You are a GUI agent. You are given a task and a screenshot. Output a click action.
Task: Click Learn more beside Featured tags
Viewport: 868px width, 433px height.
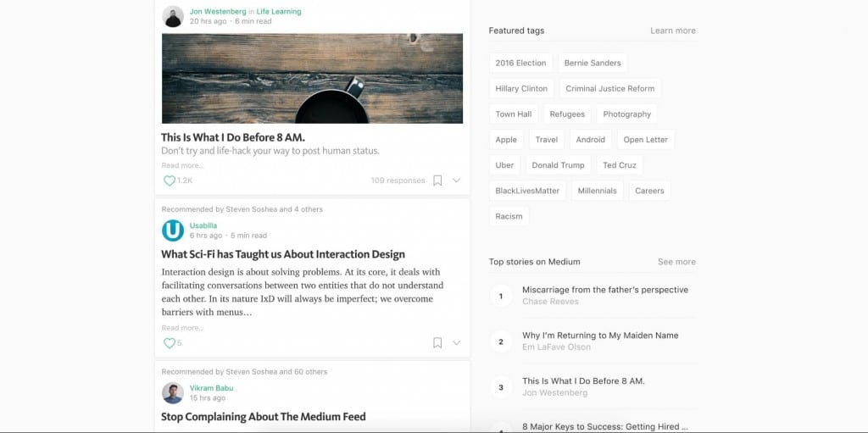672,31
